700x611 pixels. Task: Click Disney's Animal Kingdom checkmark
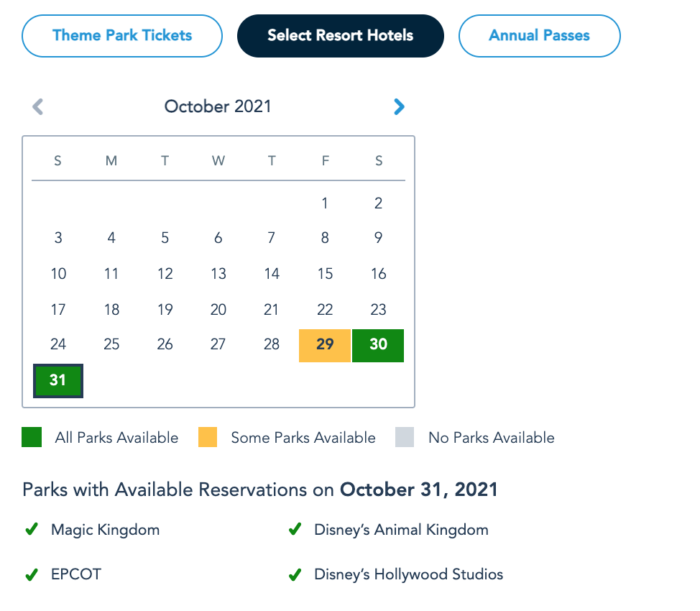(x=294, y=530)
